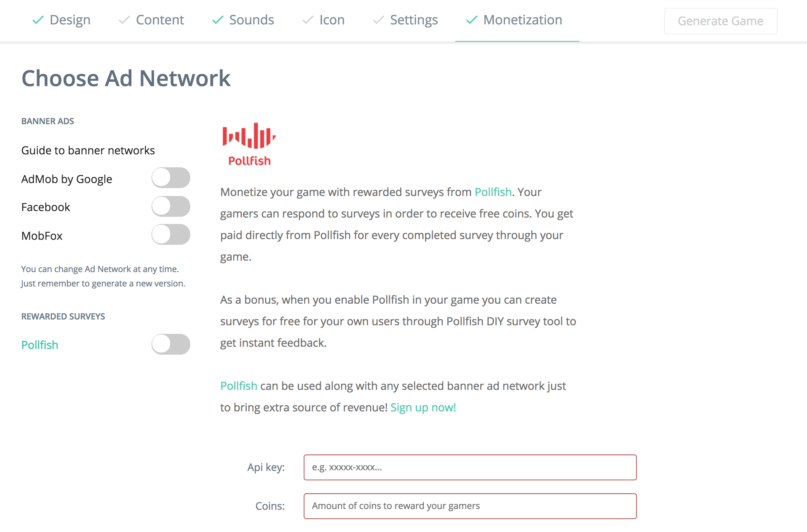Click the checkmark beside Settings
The image size is (807, 532).
(379, 20)
